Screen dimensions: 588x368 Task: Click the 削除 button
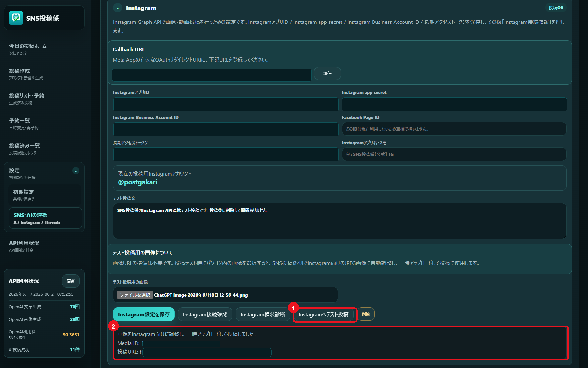tap(366, 314)
